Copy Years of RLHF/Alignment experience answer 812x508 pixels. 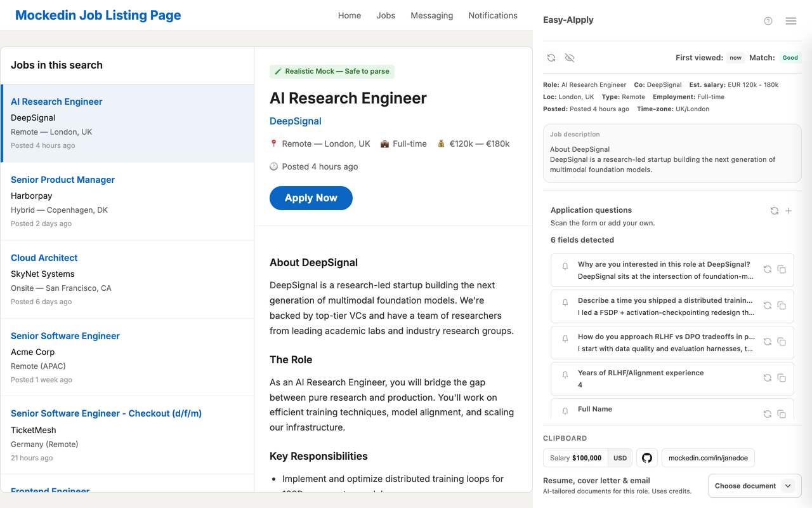782,378
